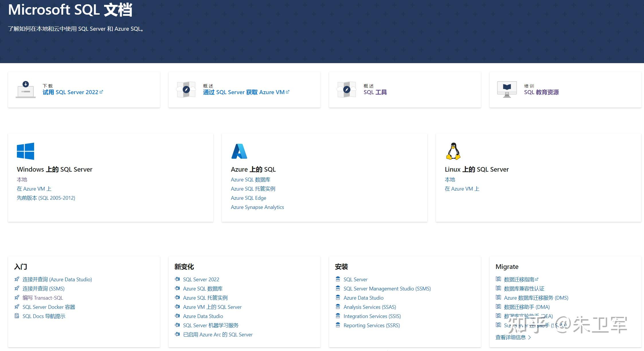
Task: Open Azure SQL 托管实例 in the Azure 上的 SQL card
Action: tap(253, 189)
